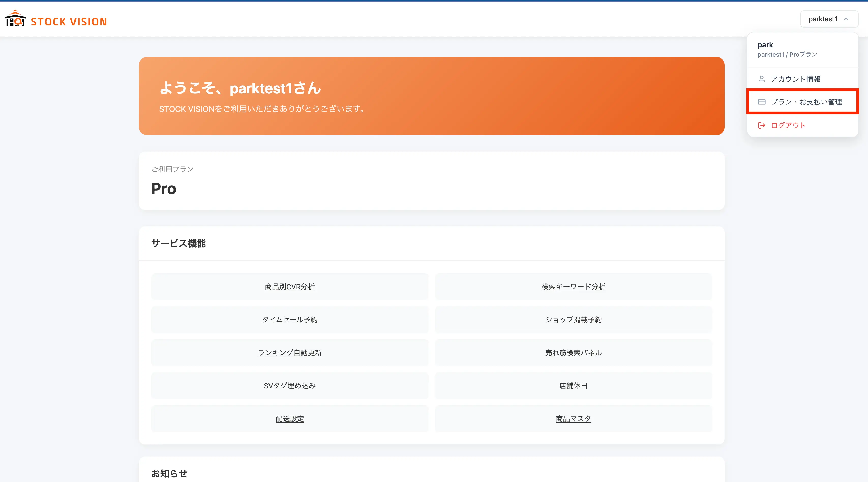Click the parktest1 / Proプラン subtitle text
The image size is (868, 482).
787,55
